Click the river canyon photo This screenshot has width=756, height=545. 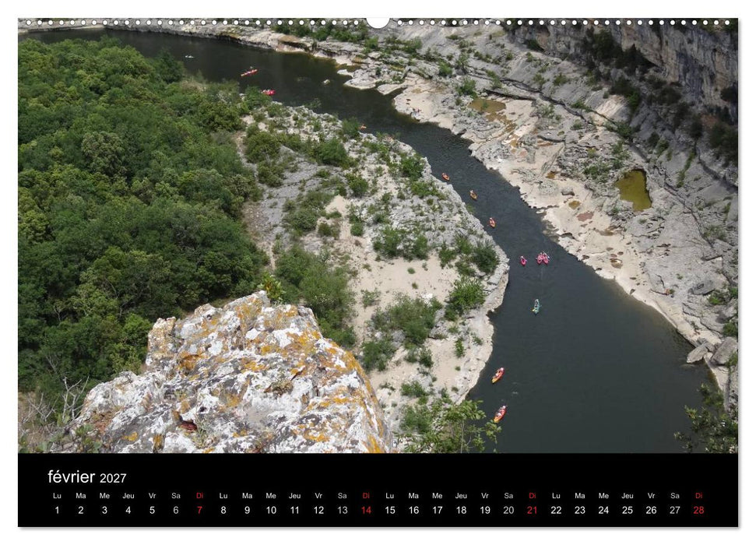tap(378, 236)
